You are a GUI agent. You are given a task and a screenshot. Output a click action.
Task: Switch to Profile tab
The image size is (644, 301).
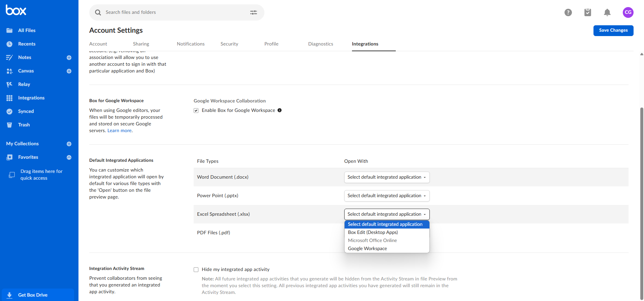pyautogui.click(x=271, y=44)
